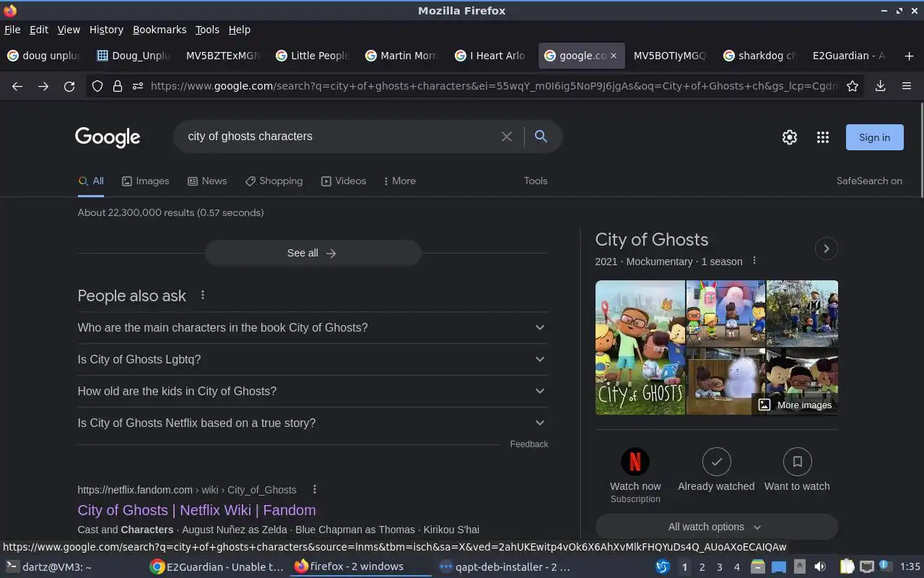
Task: Click the update notifier tray icon
Action: pos(885,567)
